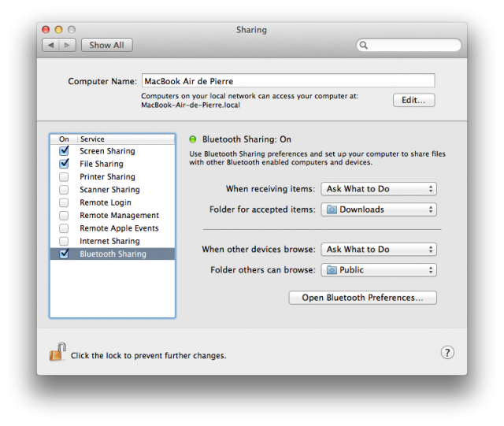Enable the Remote Login checkbox
This screenshot has height=426, width=504.
[x=64, y=202]
